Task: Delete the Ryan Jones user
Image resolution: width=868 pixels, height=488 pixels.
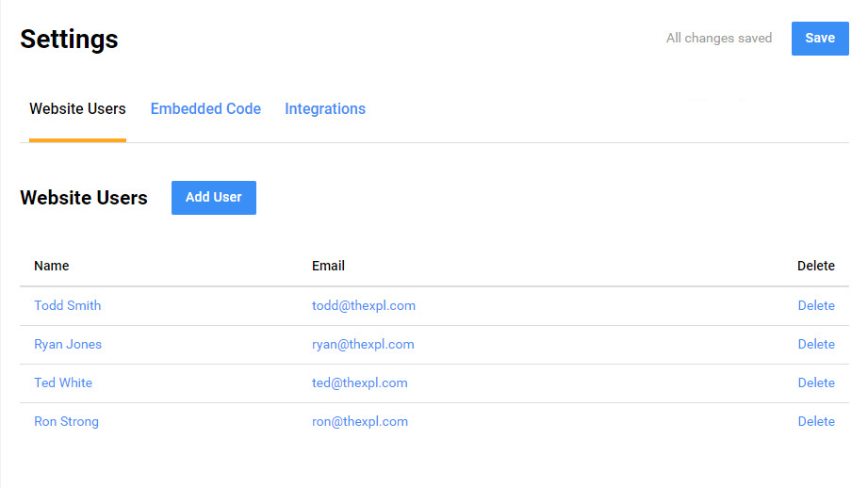Action: [816, 345]
